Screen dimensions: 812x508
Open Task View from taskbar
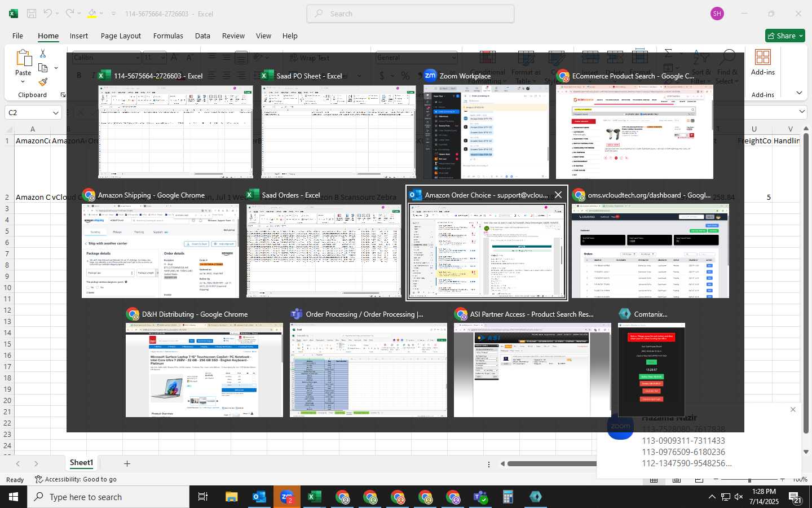click(x=202, y=497)
